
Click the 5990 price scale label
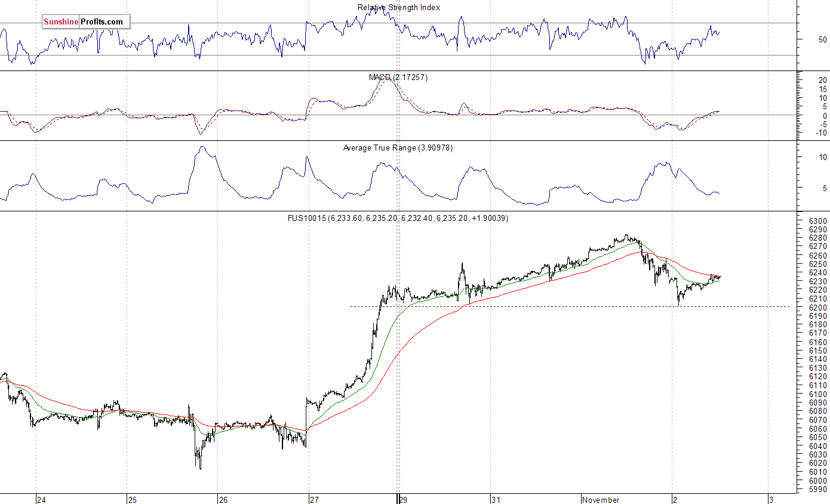pyautogui.click(x=817, y=489)
